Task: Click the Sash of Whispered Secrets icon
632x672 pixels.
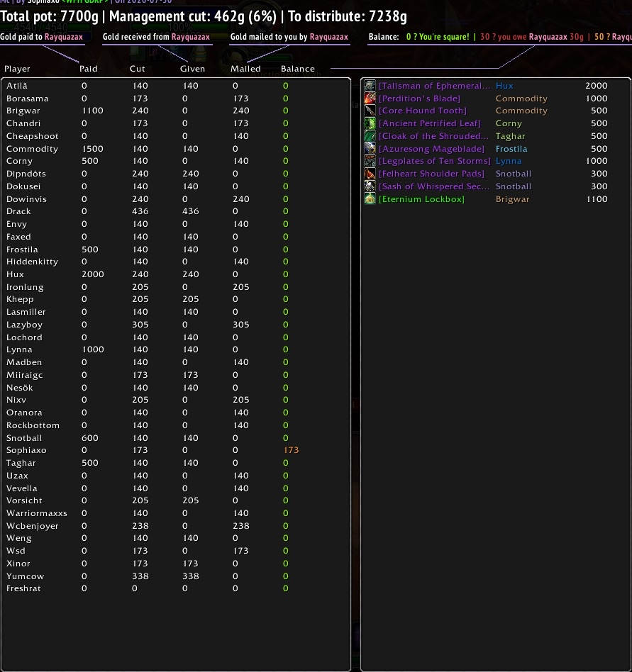Action: pyautogui.click(x=370, y=186)
